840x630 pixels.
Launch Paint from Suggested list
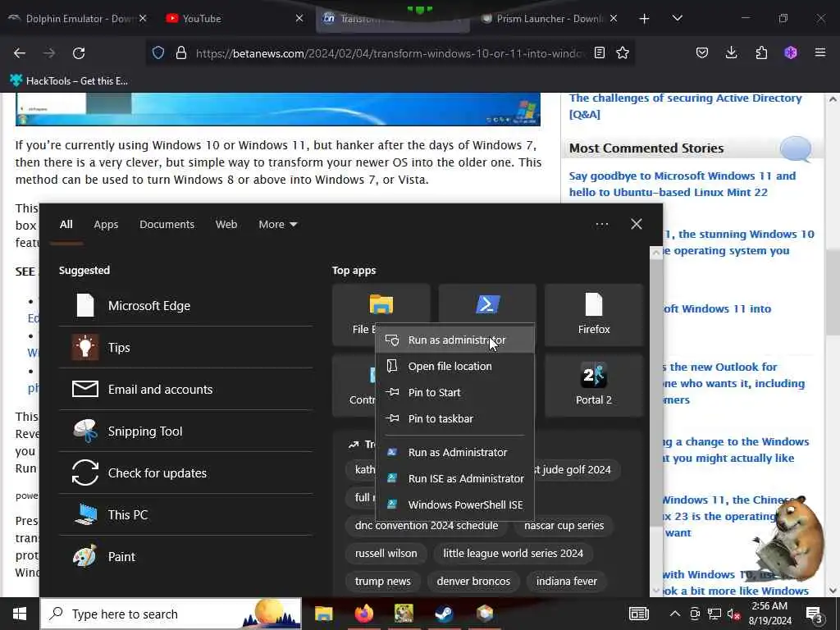185,556
